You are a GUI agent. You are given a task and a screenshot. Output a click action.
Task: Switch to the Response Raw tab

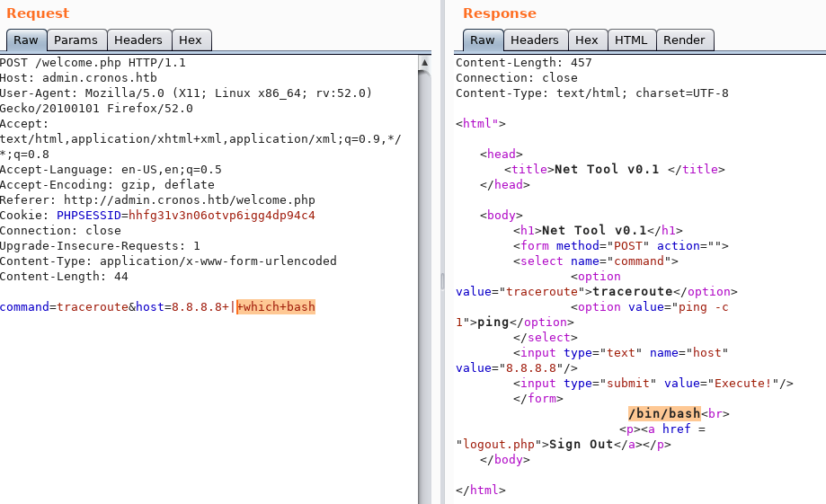pos(483,40)
